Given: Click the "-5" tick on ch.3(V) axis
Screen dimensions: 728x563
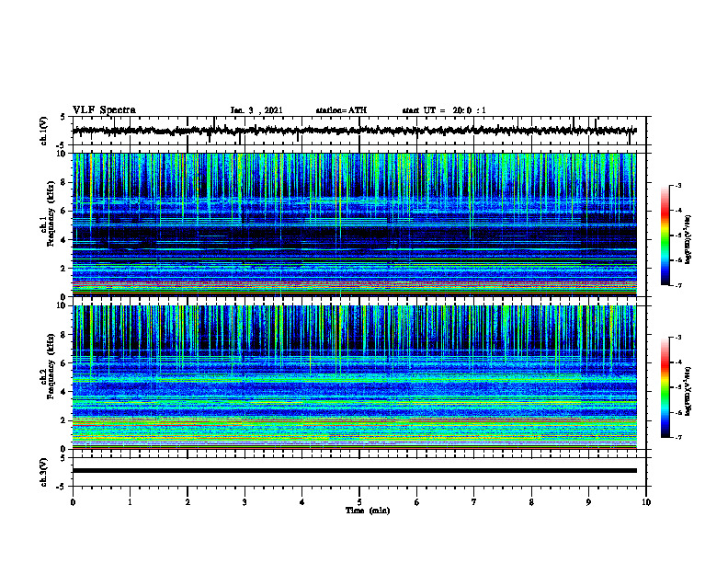Looking at the screenshot, I should (62, 487).
